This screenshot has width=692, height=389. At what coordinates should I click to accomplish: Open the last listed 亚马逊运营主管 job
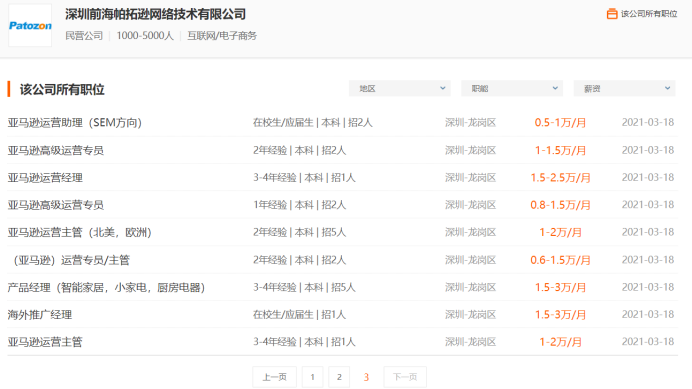pyautogui.click(x=45, y=342)
